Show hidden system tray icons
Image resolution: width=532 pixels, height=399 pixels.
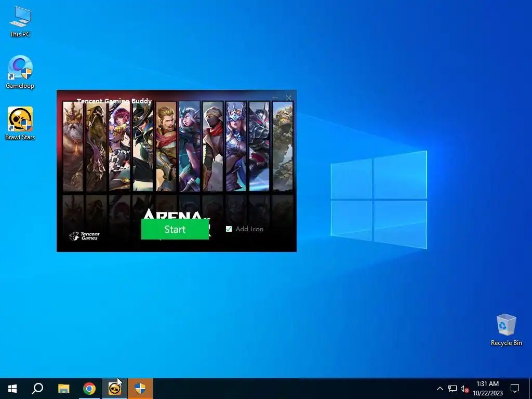click(x=440, y=389)
